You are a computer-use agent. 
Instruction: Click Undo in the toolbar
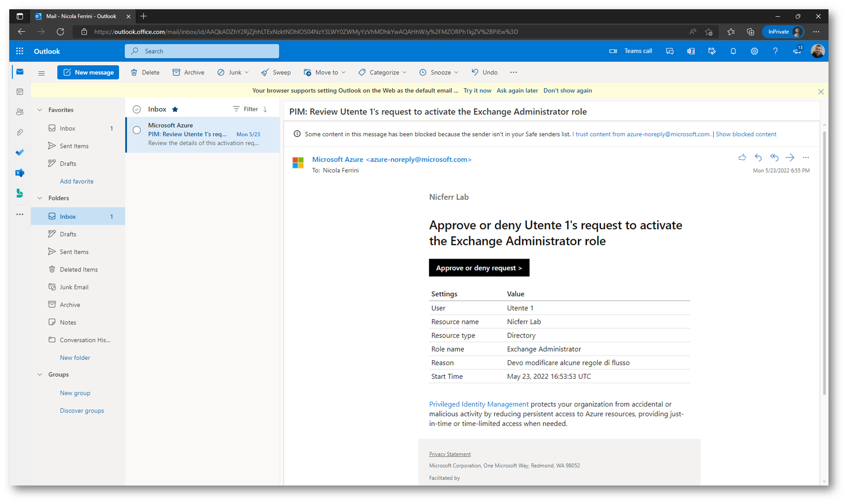484,72
